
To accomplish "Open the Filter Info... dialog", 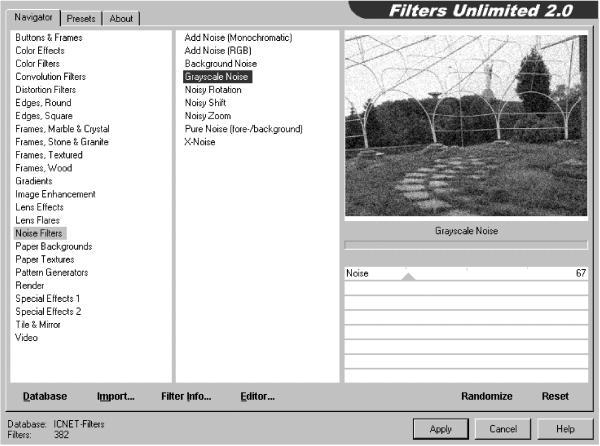I will pos(186,396).
